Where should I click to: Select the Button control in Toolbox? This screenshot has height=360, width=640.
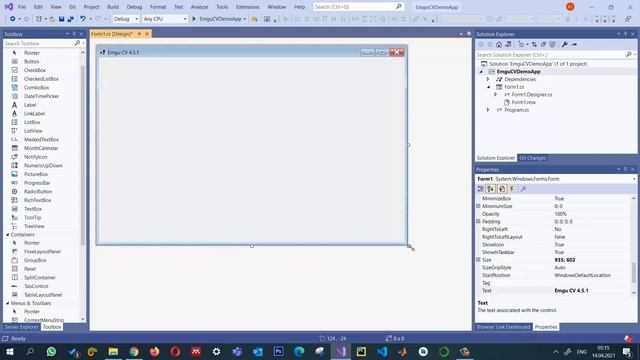pyautogui.click(x=31, y=62)
